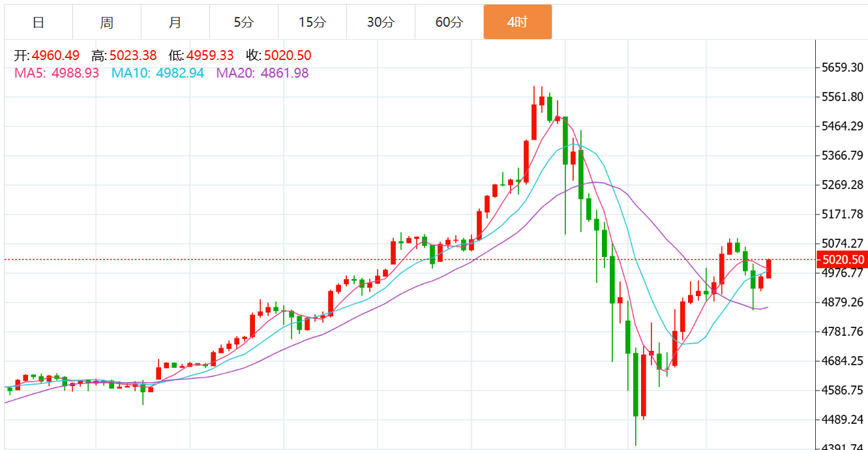Switch to the 5分 interval tab
Image resolution: width=868 pixels, height=450 pixels.
(x=243, y=22)
